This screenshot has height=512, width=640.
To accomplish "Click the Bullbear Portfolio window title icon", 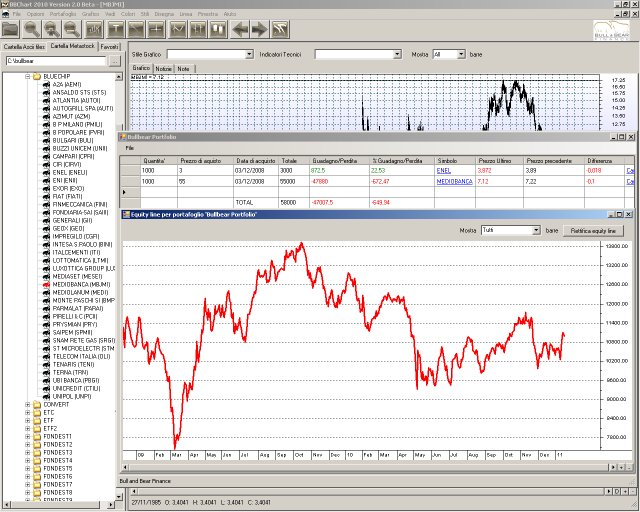I will click(122, 137).
